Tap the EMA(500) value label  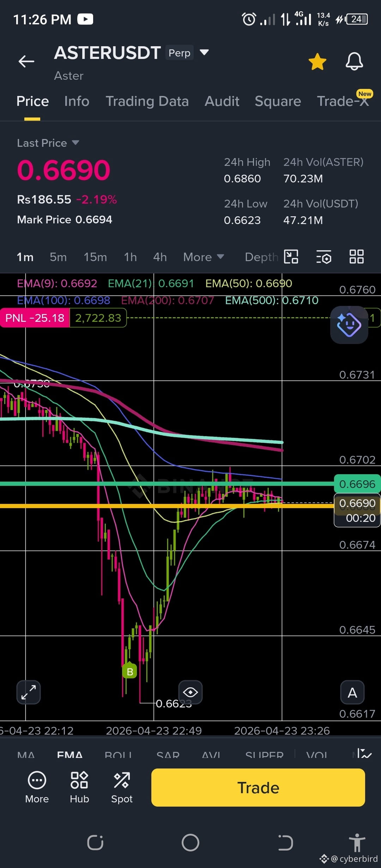tap(272, 300)
